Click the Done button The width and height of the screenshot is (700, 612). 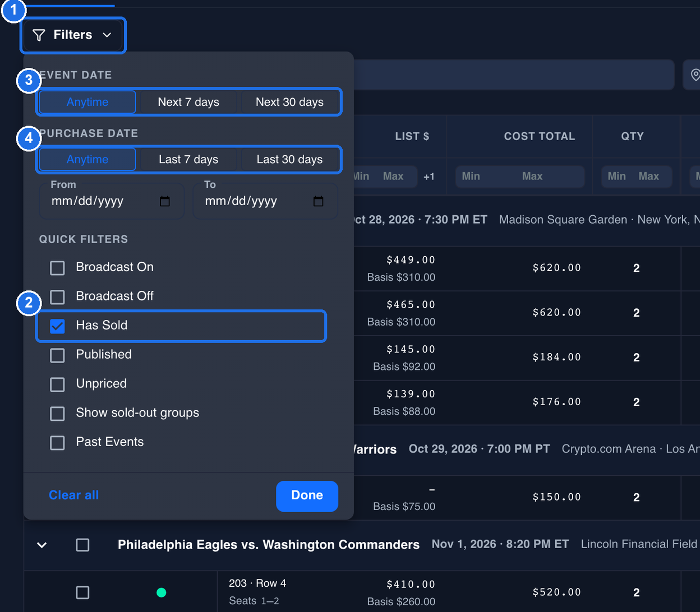pyautogui.click(x=307, y=496)
